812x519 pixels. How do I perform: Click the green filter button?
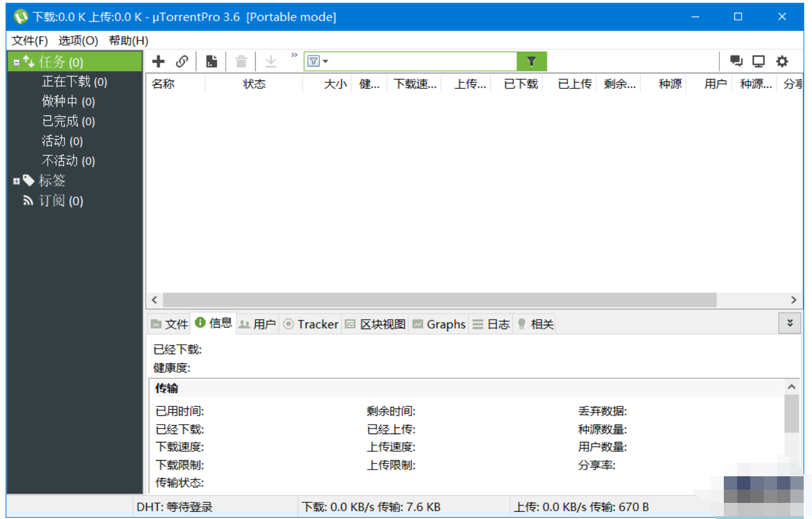point(531,61)
